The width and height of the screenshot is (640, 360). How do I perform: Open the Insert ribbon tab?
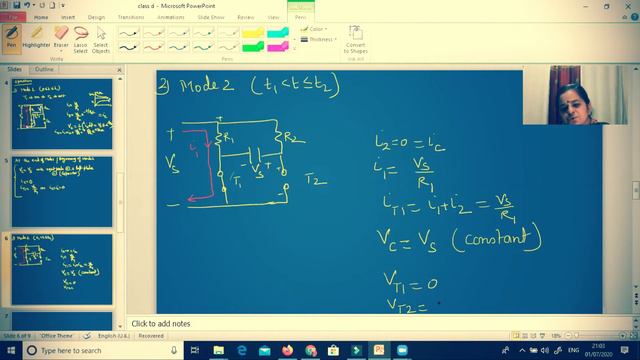68,17
